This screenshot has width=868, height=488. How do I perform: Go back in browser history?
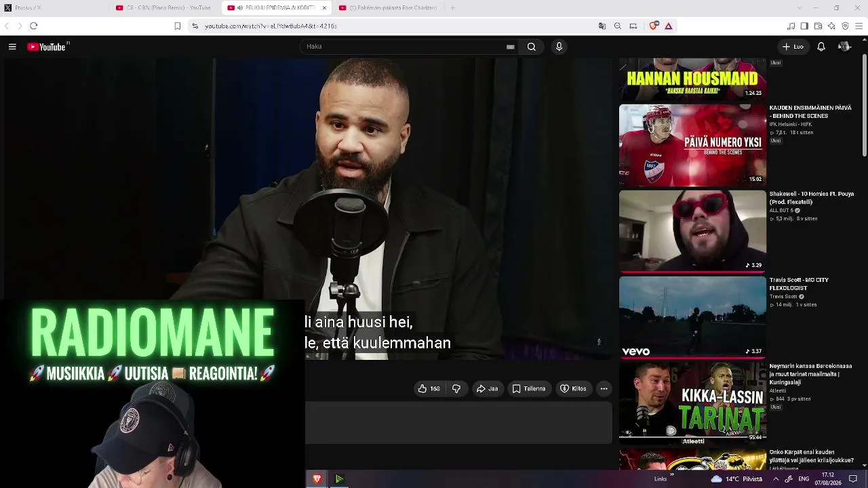[x=7, y=26]
